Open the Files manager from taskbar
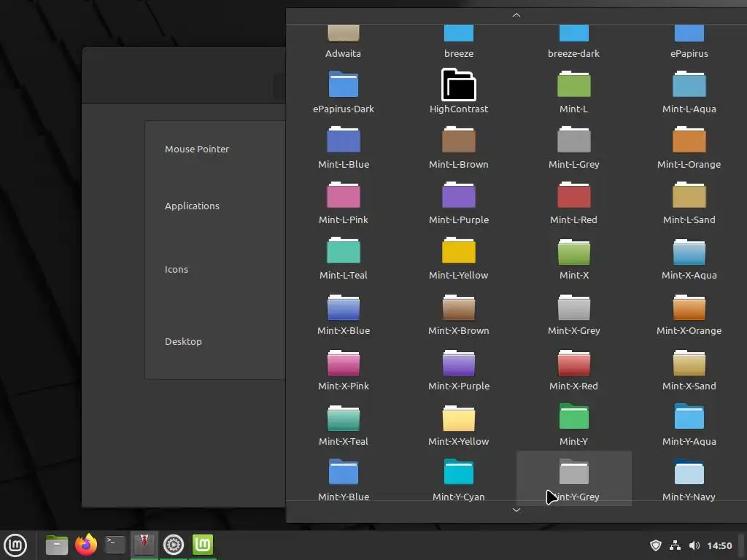 (57, 545)
